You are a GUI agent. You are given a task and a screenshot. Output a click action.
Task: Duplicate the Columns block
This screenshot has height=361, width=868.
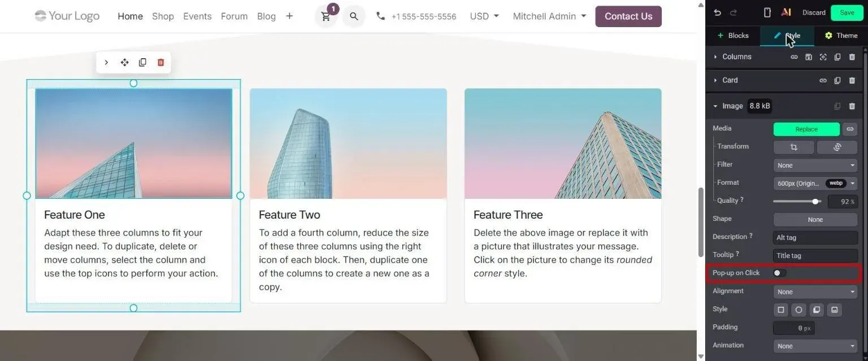(x=837, y=57)
